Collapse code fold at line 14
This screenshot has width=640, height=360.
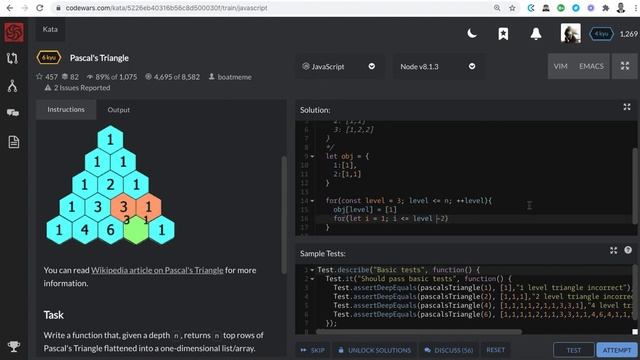(312, 201)
